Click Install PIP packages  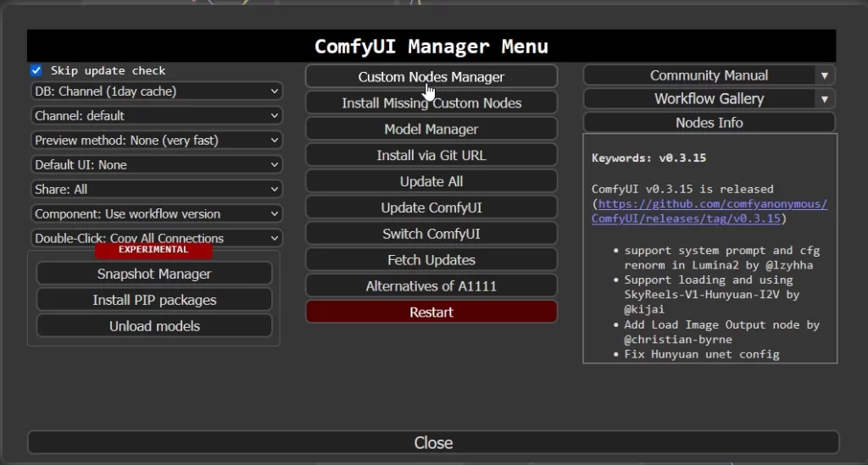click(154, 300)
